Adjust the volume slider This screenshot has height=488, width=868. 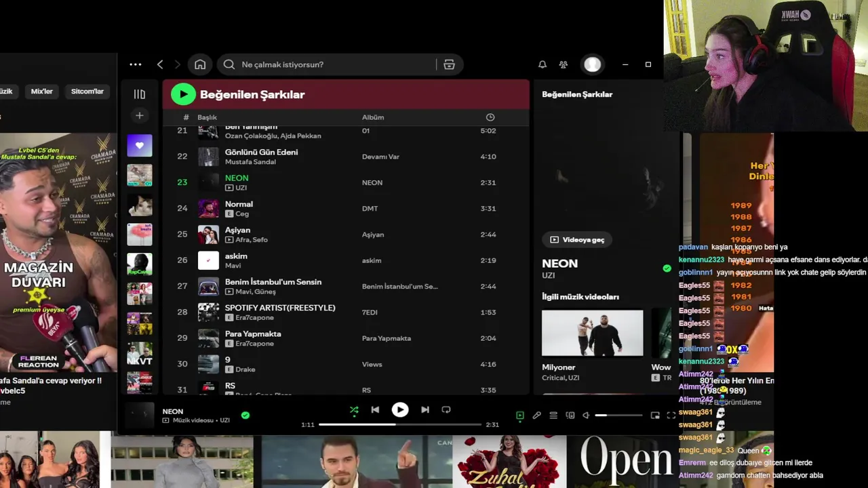618,415
